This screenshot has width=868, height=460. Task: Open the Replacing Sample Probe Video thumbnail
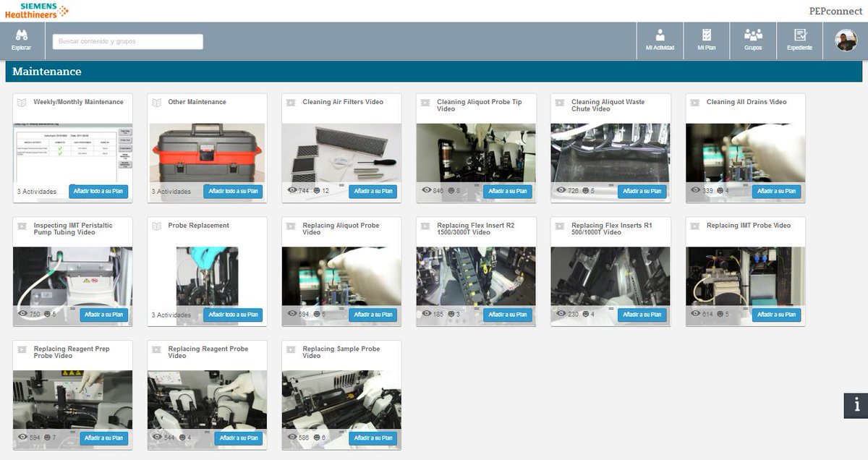click(x=341, y=400)
